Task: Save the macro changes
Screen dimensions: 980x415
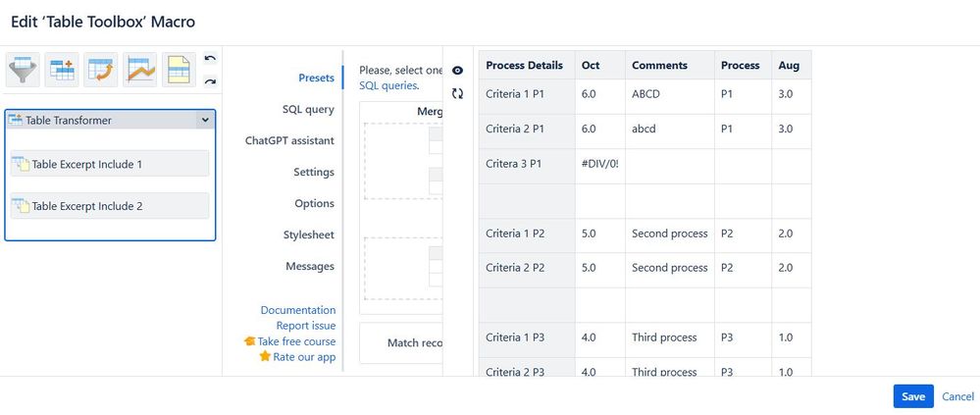Action: (x=913, y=396)
